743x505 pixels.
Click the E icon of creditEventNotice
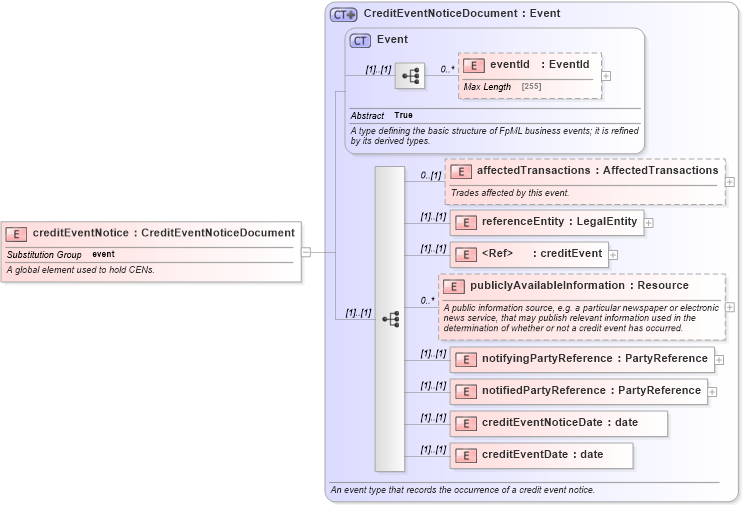click(16, 234)
